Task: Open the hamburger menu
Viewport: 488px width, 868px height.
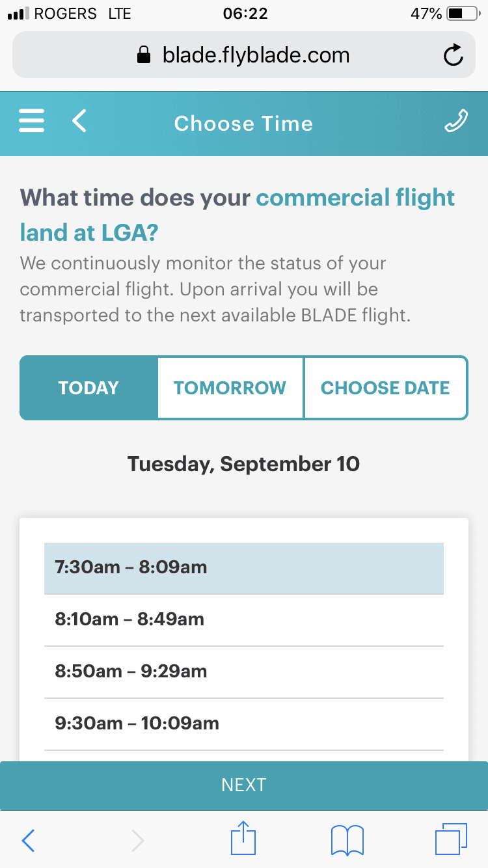Action: click(32, 122)
